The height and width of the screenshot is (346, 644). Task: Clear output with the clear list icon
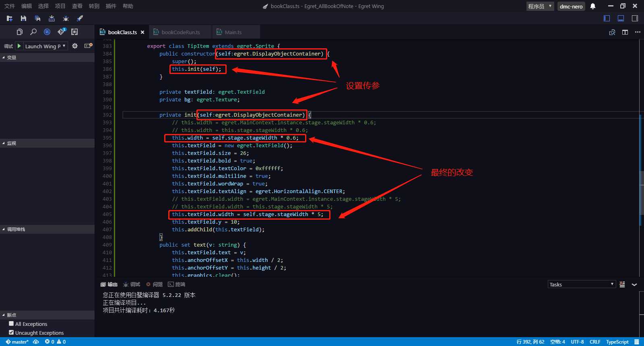[622, 284]
